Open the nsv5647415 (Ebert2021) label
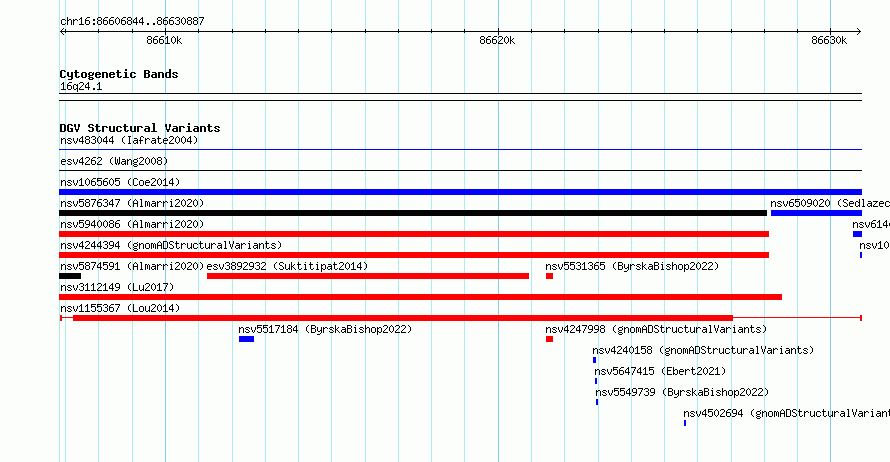This screenshot has height=462, width=890. click(x=660, y=371)
